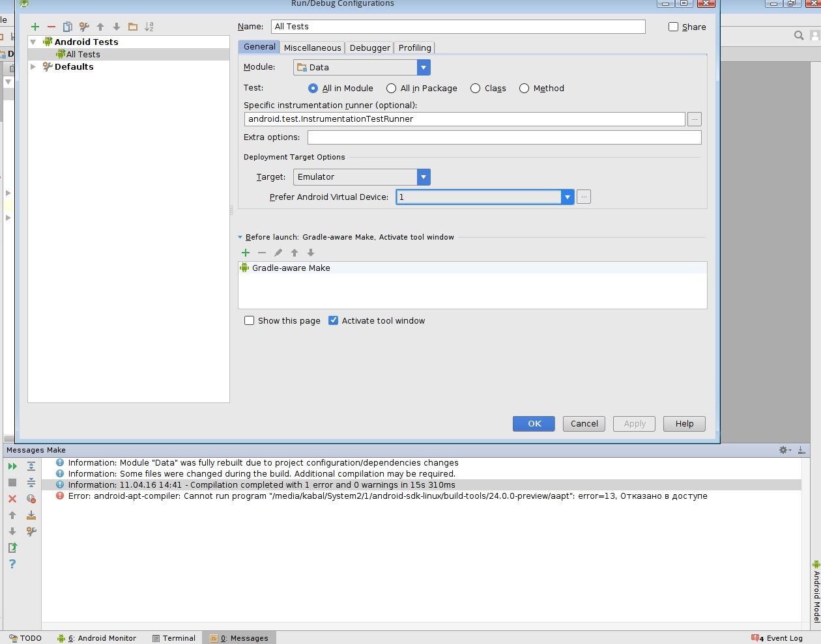Collapse Before launch section triangle
This screenshot has width=821, height=644.
point(240,237)
